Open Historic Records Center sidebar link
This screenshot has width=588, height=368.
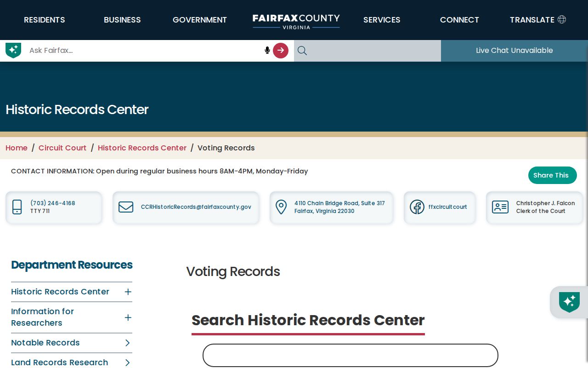tap(60, 292)
